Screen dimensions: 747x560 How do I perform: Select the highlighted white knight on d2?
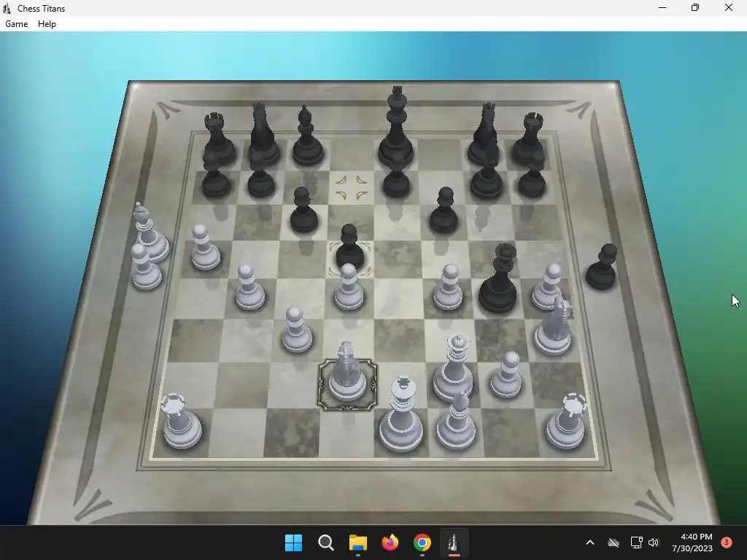point(348,373)
